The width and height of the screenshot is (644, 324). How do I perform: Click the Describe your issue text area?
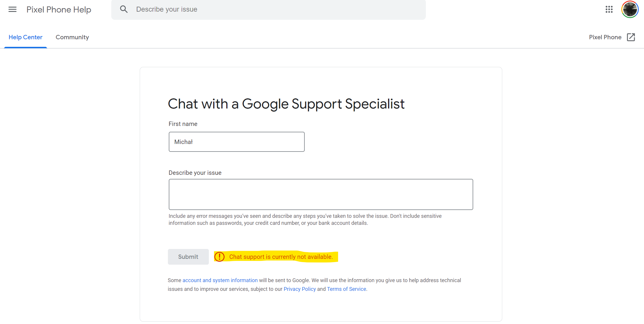321,194
